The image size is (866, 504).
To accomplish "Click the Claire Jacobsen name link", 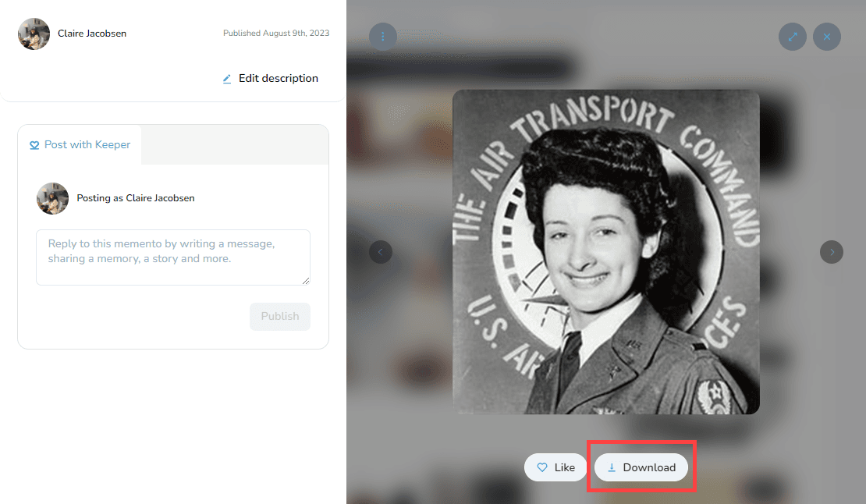I will coord(91,33).
